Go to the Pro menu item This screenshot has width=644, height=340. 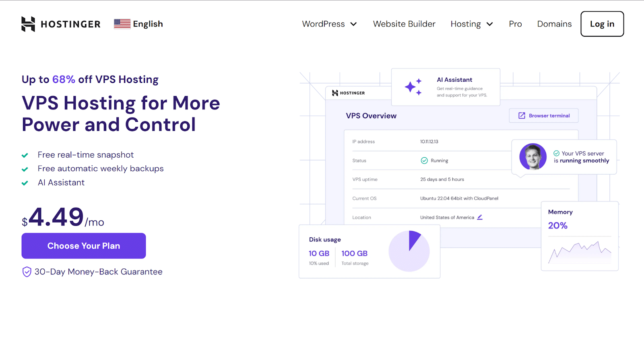pos(515,24)
